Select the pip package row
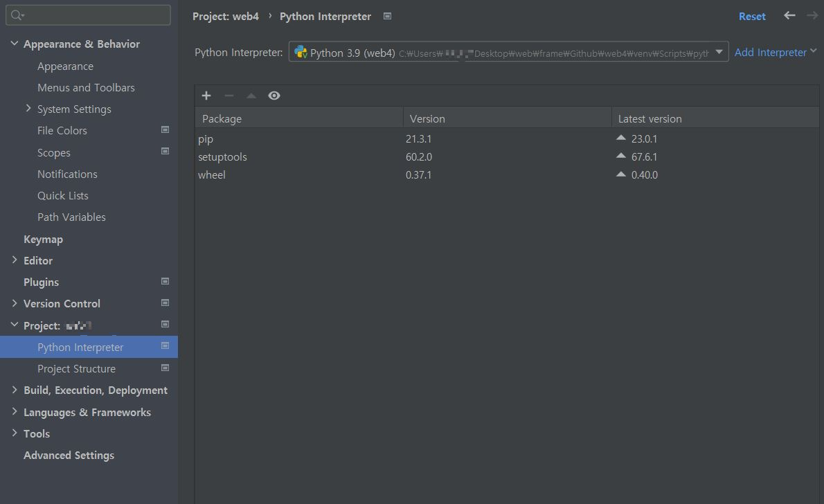This screenshot has height=504, width=824. click(507, 138)
